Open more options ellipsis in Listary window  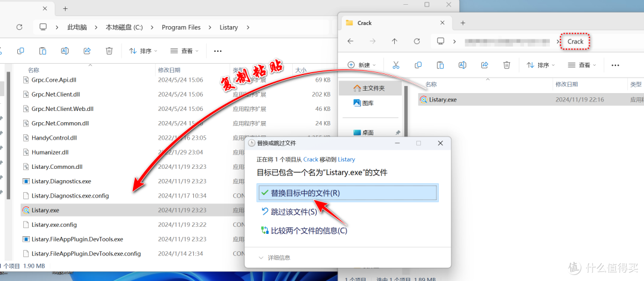click(x=218, y=51)
